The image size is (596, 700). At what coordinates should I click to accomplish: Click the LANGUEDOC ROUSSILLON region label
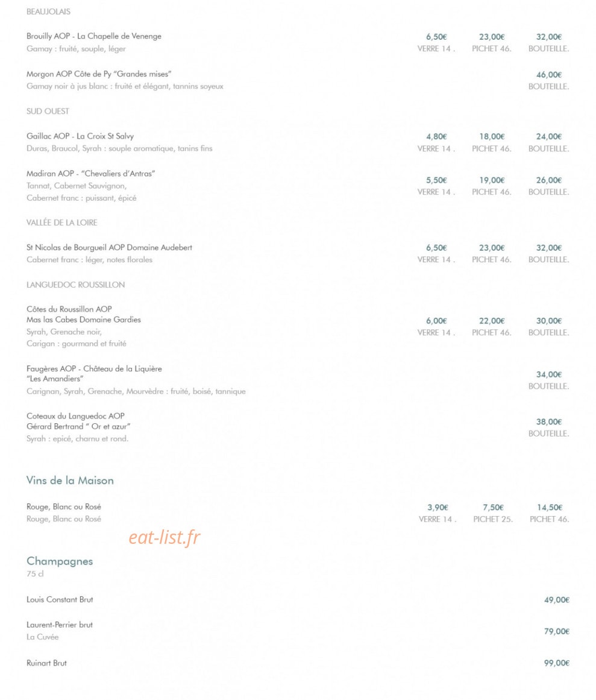point(75,285)
